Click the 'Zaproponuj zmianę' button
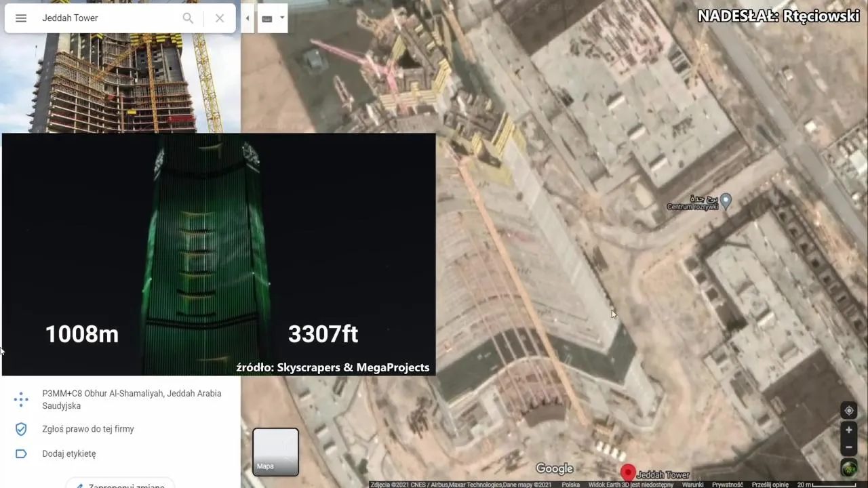The width and height of the screenshot is (868, 488). 121,484
